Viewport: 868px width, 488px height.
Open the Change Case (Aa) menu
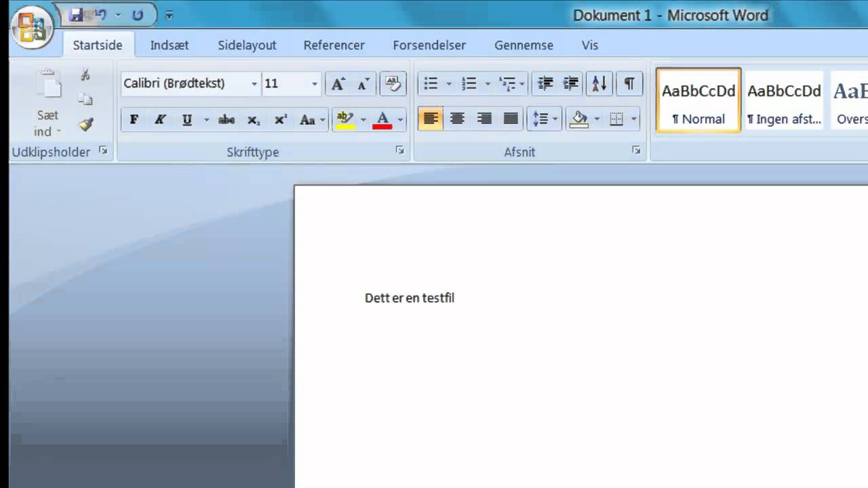pos(312,120)
